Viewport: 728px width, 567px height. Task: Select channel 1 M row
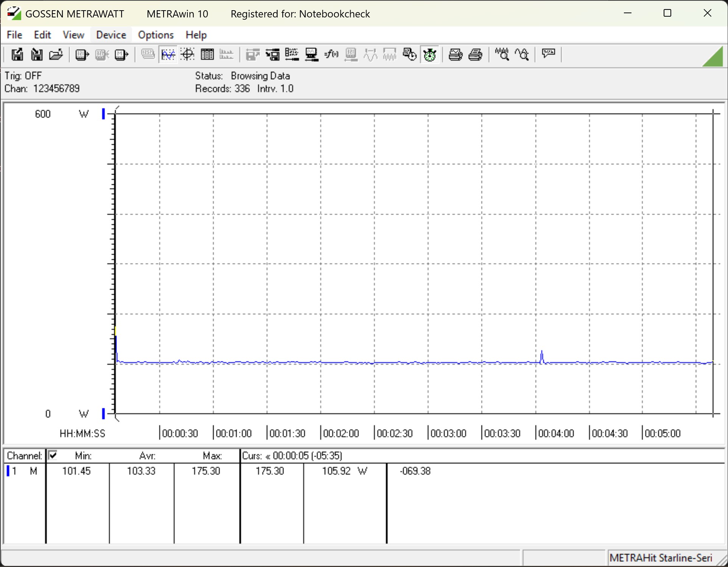pyautogui.click(x=23, y=471)
